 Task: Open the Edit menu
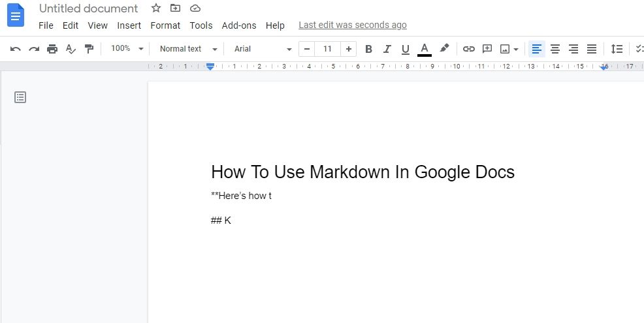71,25
